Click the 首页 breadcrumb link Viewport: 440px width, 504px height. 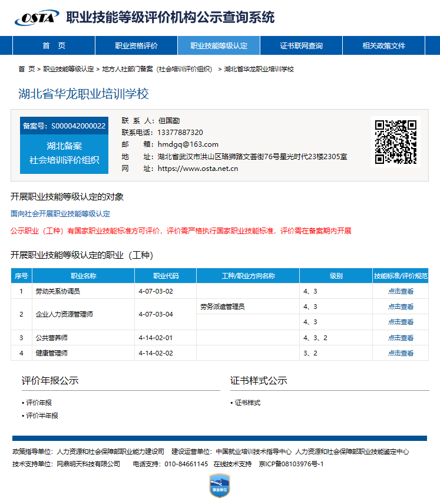(27, 69)
